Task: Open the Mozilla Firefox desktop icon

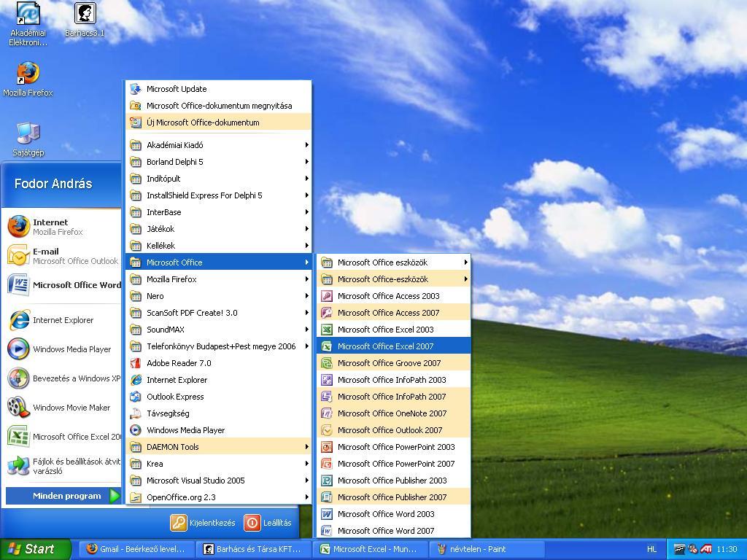Action: (28, 73)
